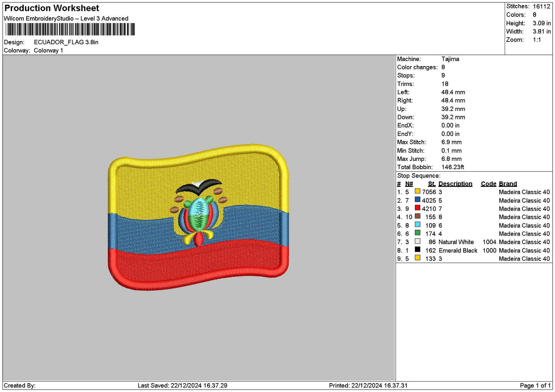Click the 'Code' column header
The width and height of the screenshot is (555, 392).
tap(489, 184)
